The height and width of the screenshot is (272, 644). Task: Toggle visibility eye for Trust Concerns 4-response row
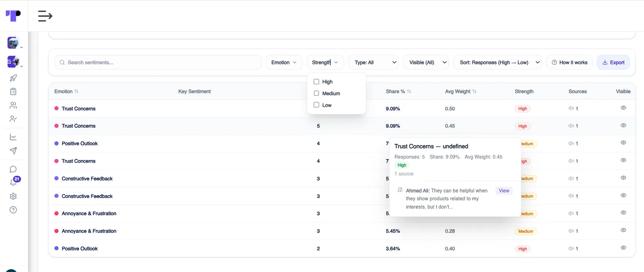point(623,160)
